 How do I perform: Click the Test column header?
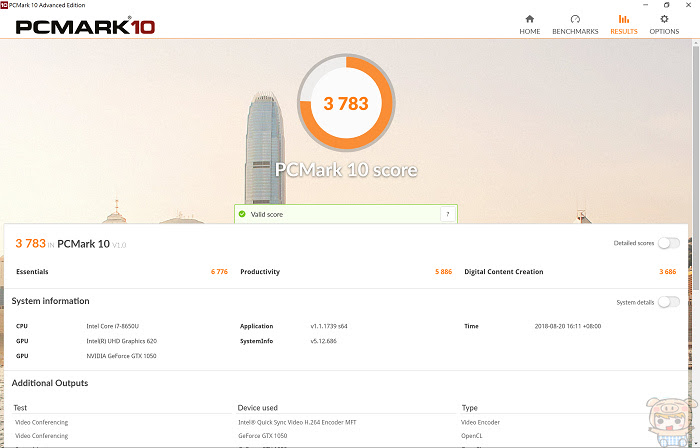[20, 408]
